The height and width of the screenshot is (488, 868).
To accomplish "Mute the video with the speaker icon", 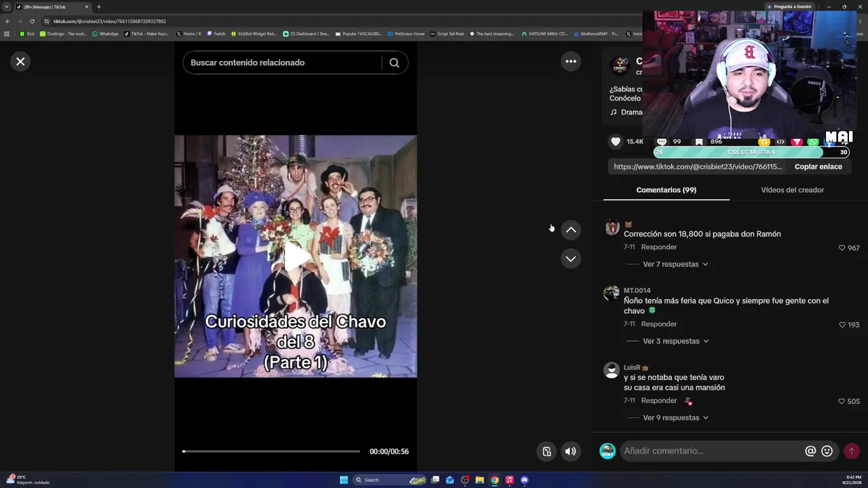I will pyautogui.click(x=571, y=451).
